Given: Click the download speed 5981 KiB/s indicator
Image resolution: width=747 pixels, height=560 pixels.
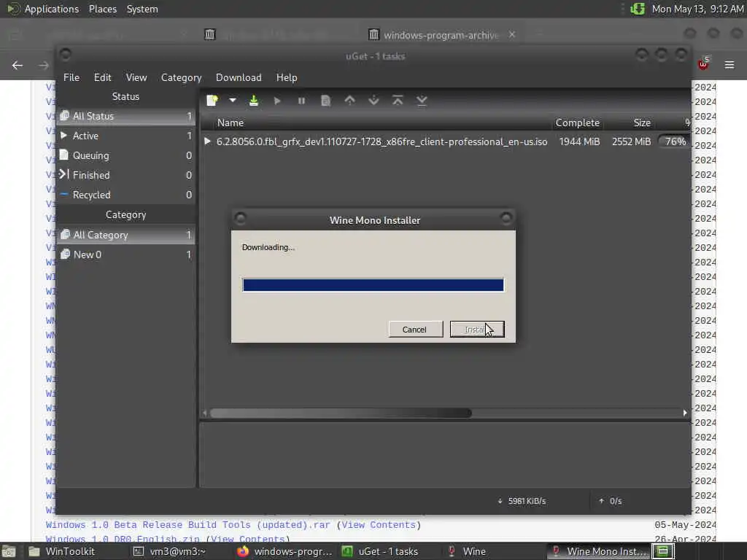Looking at the screenshot, I should [522, 501].
